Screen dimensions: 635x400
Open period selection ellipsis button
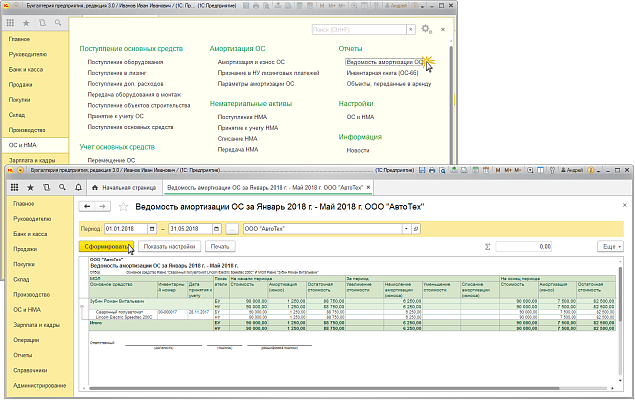pos(231,229)
